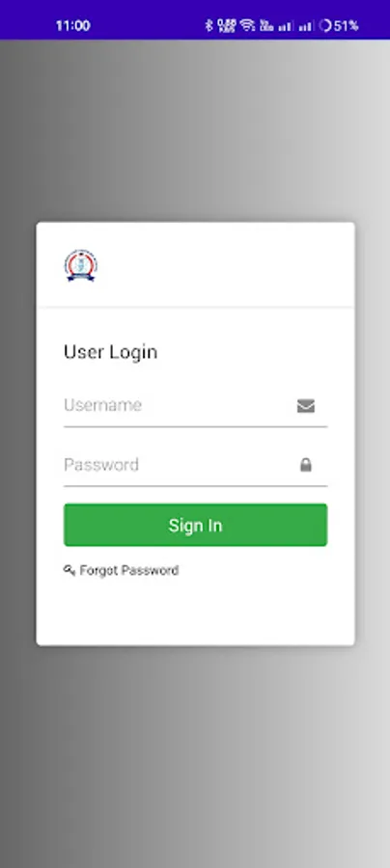
Task: Tap the 51% battery percentage text
Action: click(346, 25)
